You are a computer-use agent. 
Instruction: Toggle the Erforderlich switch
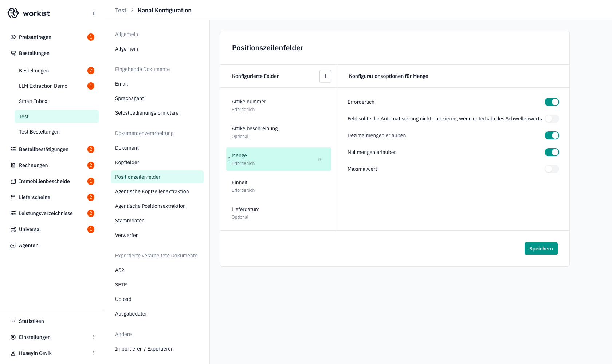[x=552, y=102]
